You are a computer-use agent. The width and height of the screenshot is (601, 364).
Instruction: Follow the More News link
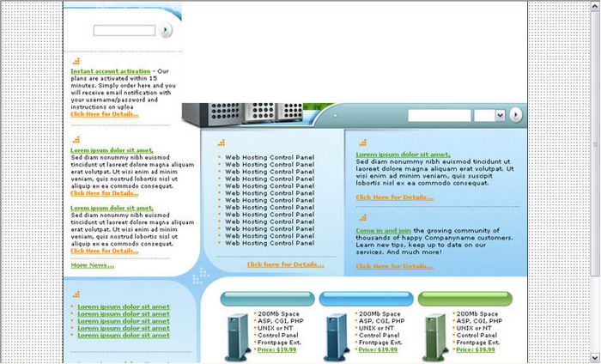(x=92, y=265)
